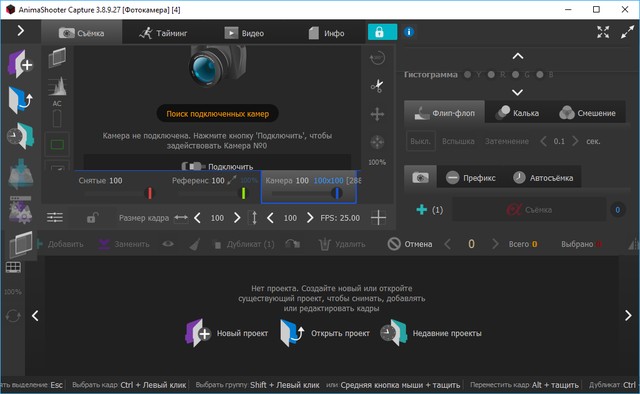Click the Выкл. button
Viewport: 640px width, 394px height.
pyautogui.click(x=420, y=141)
